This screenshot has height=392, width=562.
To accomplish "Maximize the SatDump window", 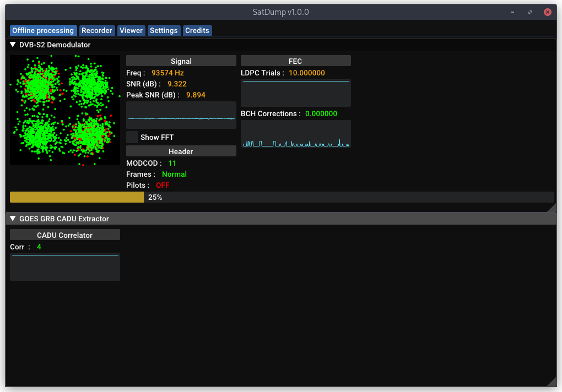I will (530, 12).
